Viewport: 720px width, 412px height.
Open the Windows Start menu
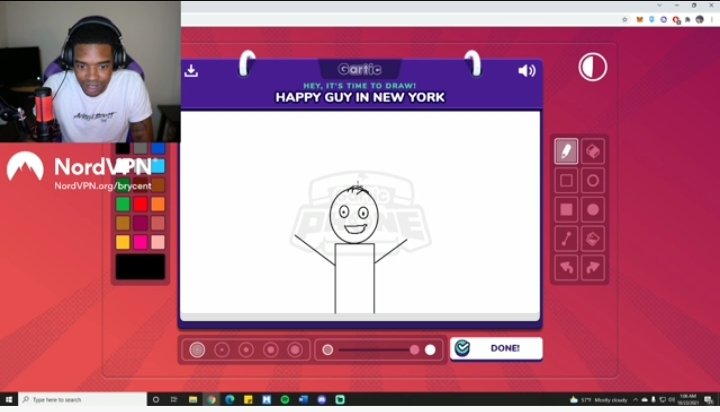point(9,400)
